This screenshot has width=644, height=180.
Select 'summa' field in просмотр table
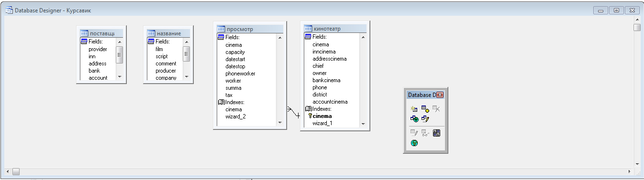coord(233,88)
